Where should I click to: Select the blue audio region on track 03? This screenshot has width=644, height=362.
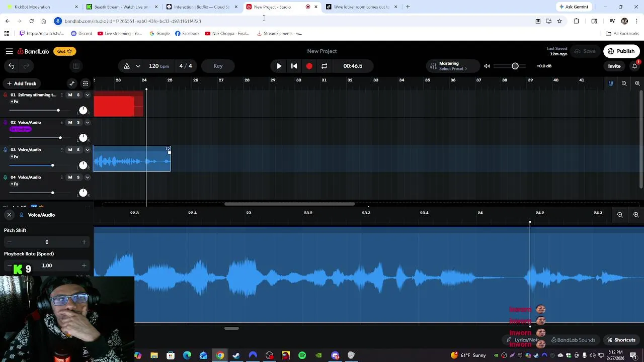pos(132,159)
